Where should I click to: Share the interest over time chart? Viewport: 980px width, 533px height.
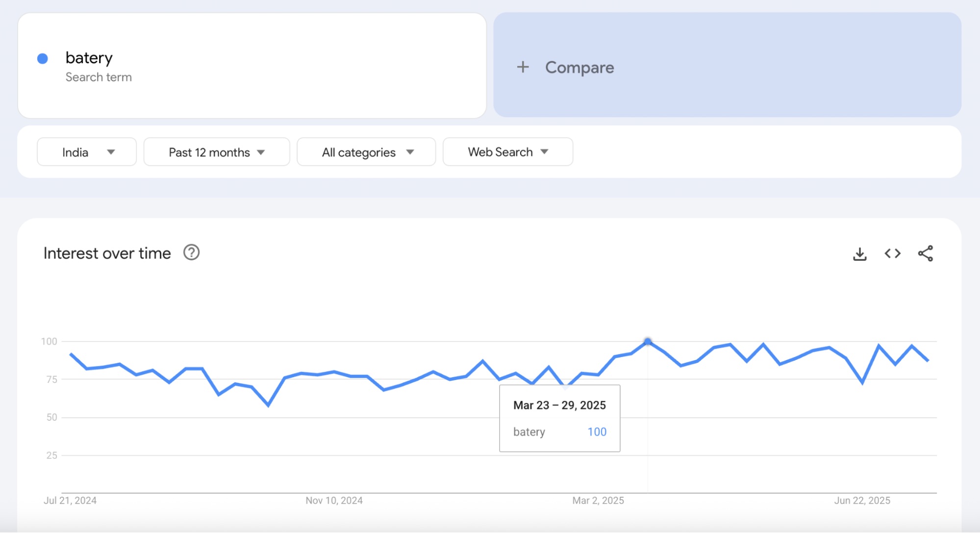(925, 254)
